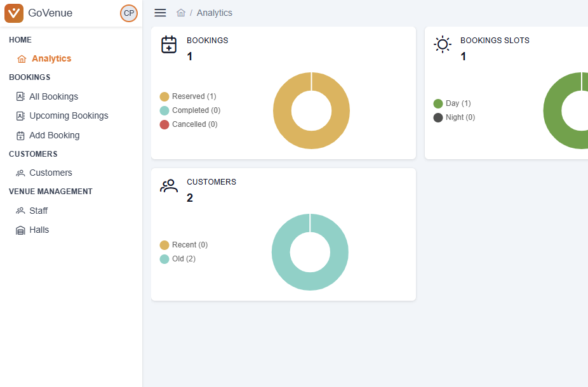Click the Customers people icon
The height and width of the screenshot is (387, 588).
pyautogui.click(x=169, y=187)
